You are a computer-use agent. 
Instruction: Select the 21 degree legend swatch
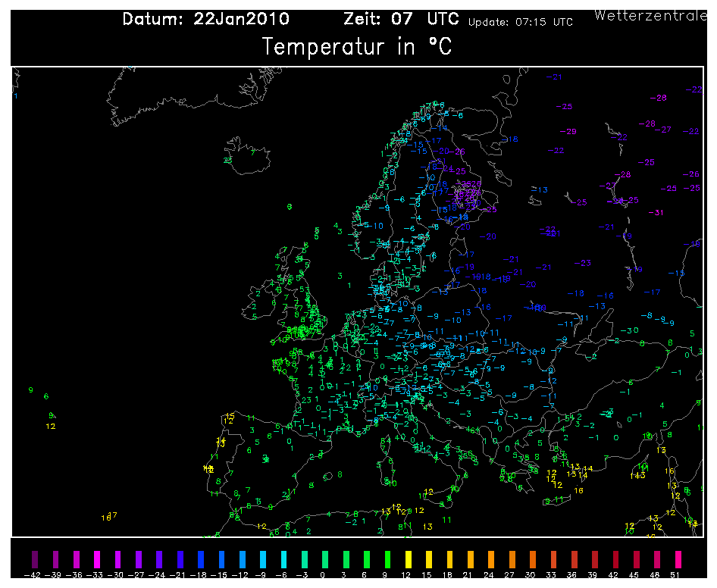coord(471,560)
